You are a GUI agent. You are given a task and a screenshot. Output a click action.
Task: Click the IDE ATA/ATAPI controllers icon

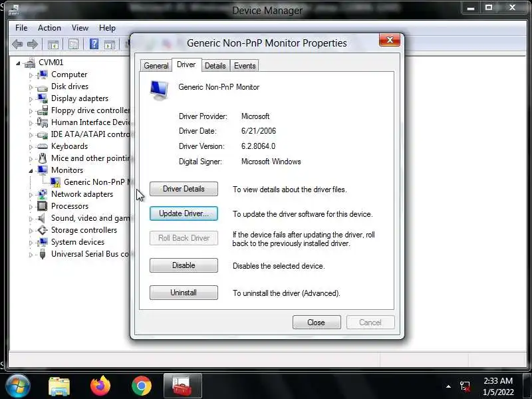tap(43, 135)
